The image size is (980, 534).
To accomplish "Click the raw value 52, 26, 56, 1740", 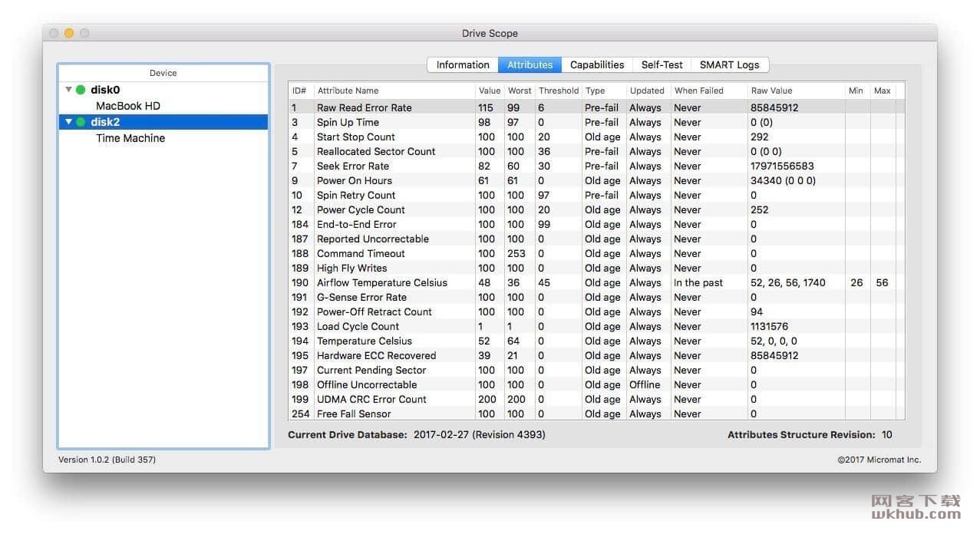I will pyautogui.click(x=788, y=282).
